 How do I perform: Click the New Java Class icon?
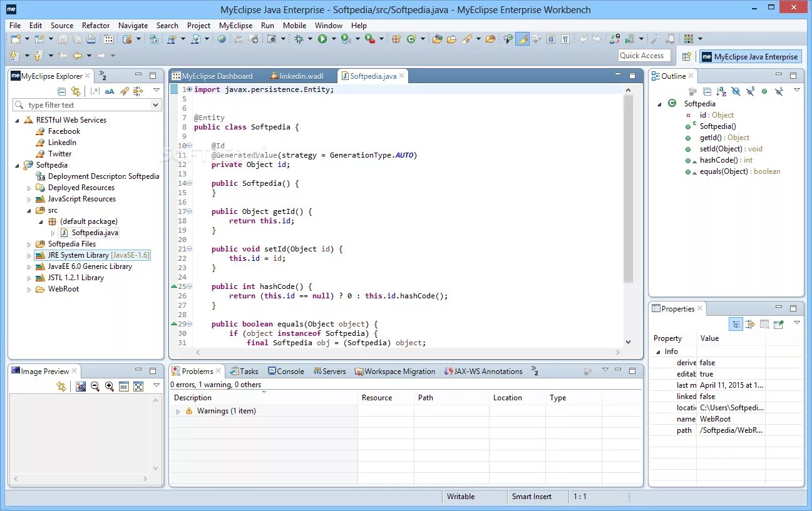411,39
